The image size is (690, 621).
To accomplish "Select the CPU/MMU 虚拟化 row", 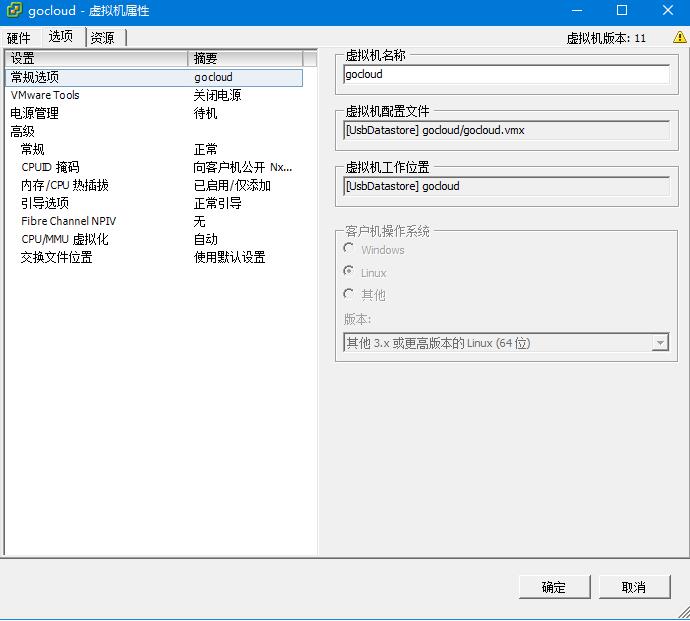I will [154, 239].
